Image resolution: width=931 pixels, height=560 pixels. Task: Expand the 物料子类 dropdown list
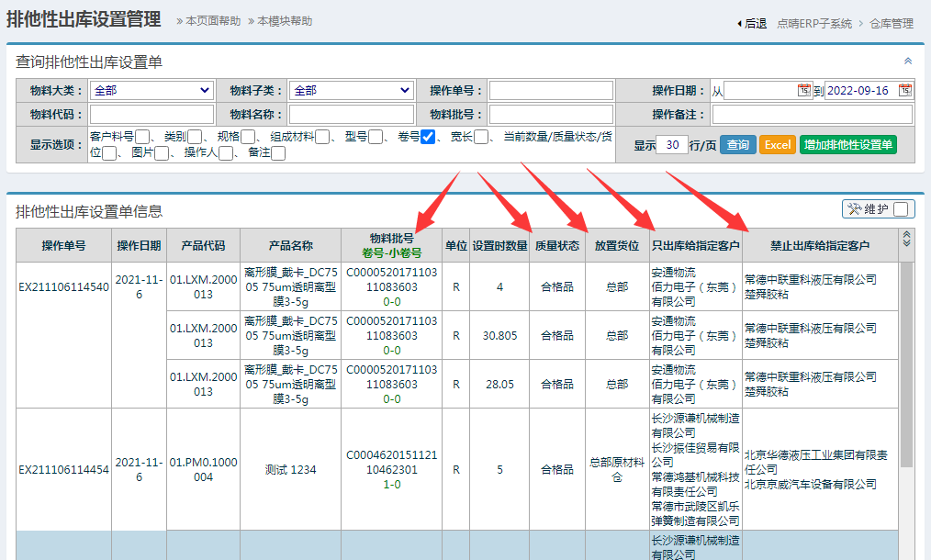point(353,90)
